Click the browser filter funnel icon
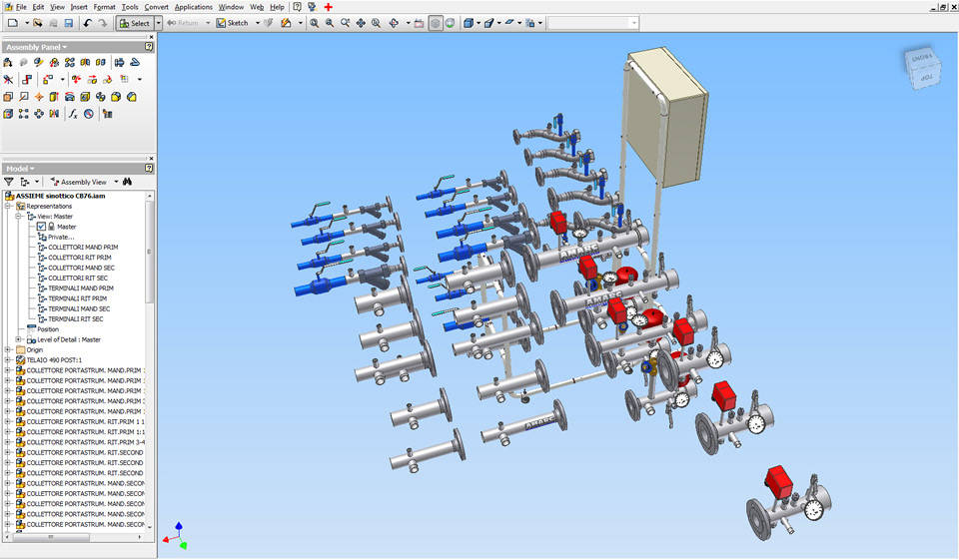The height and width of the screenshot is (560, 959). click(x=9, y=182)
